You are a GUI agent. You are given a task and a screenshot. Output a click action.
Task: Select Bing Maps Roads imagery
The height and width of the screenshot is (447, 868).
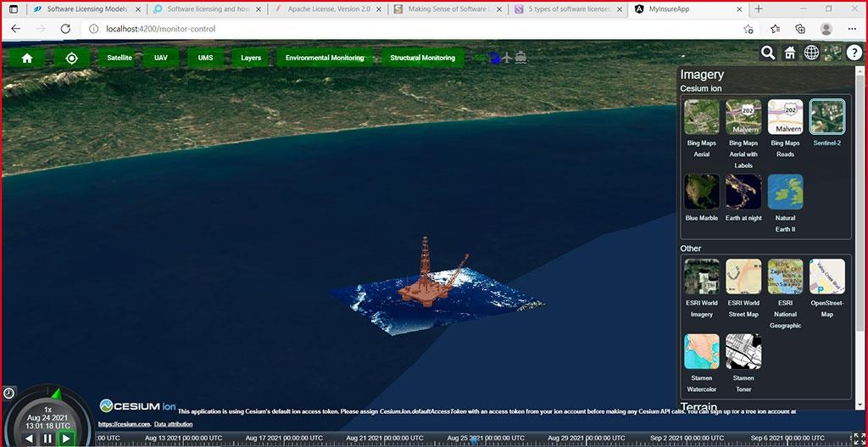(x=785, y=117)
